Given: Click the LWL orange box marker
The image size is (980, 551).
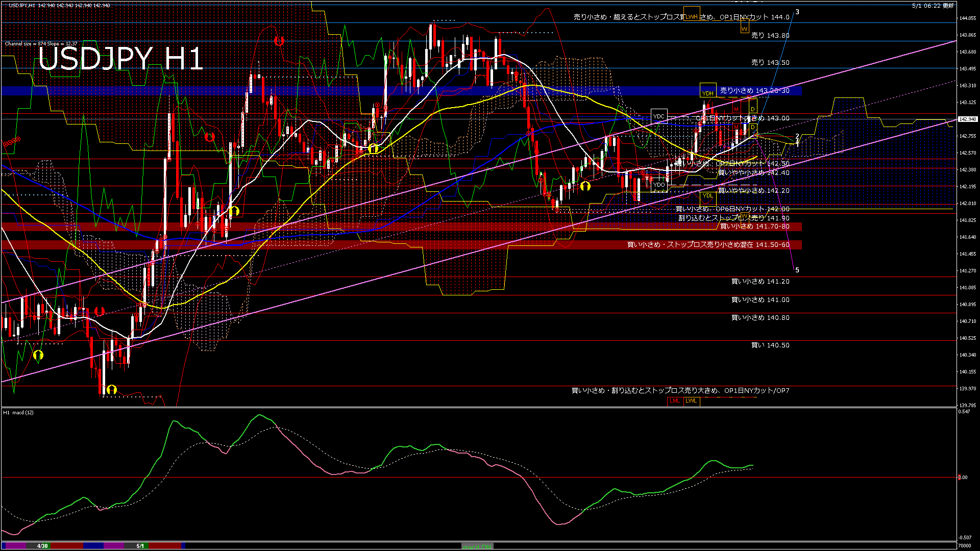Looking at the screenshot, I should [691, 401].
